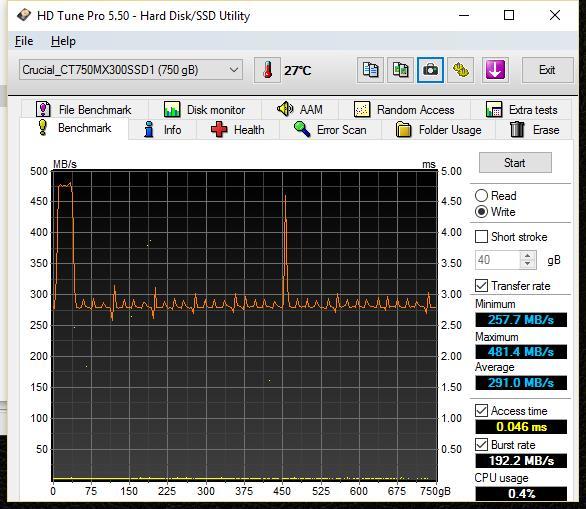Click the File Benchmark tab icon
The image size is (586, 509).
click(x=43, y=109)
